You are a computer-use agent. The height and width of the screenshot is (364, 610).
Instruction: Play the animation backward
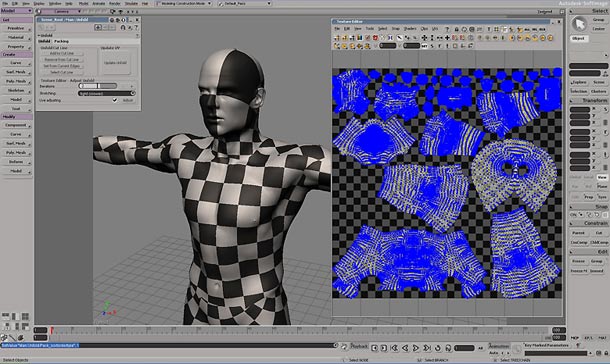click(x=405, y=348)
